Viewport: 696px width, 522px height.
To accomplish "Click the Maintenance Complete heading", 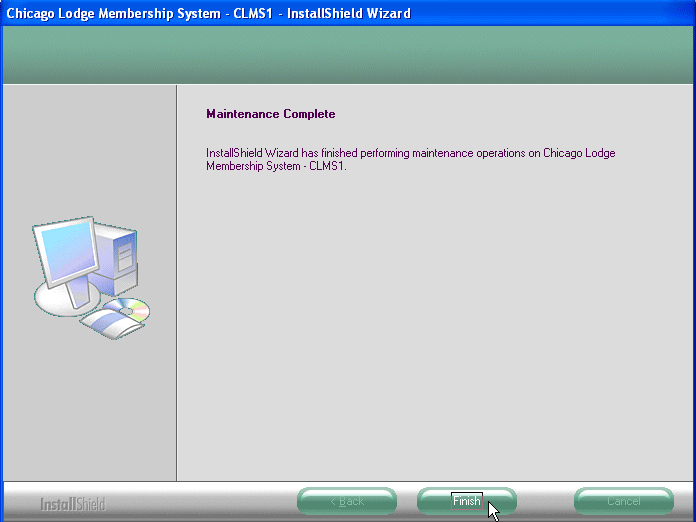I will 270,114.
